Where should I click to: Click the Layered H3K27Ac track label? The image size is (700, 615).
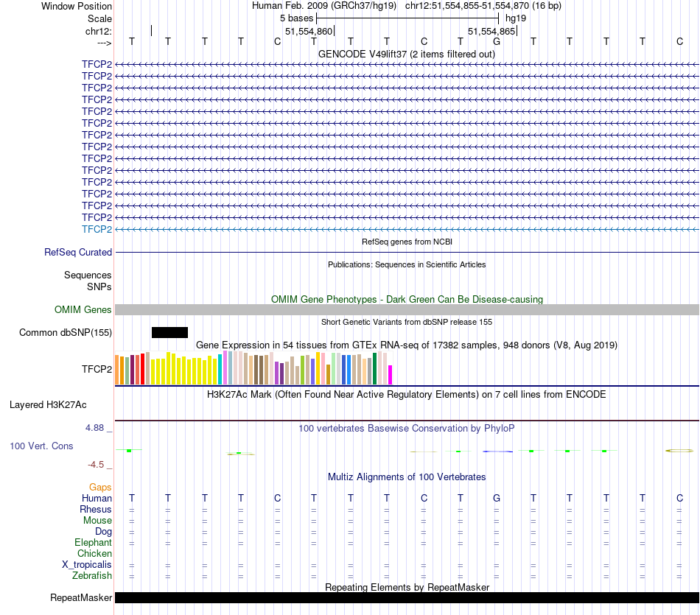48,405
